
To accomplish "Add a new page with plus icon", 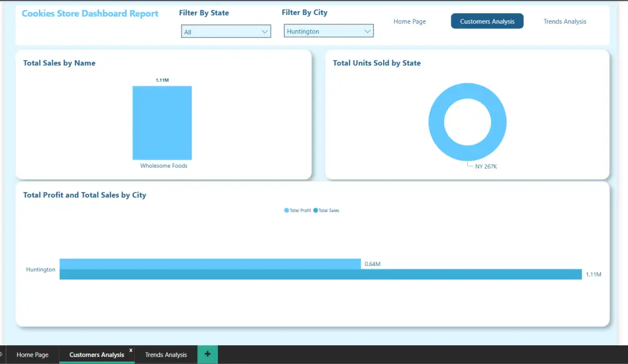I will (x=207, y=354).
